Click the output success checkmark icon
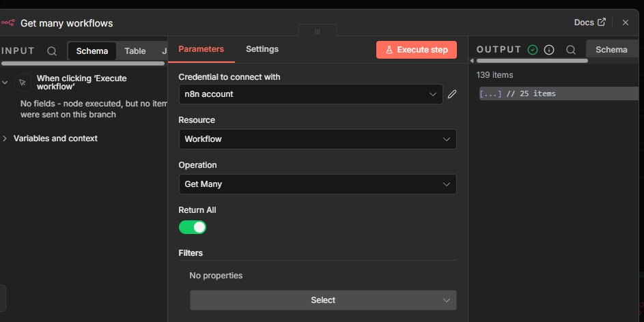 (533, 50)
